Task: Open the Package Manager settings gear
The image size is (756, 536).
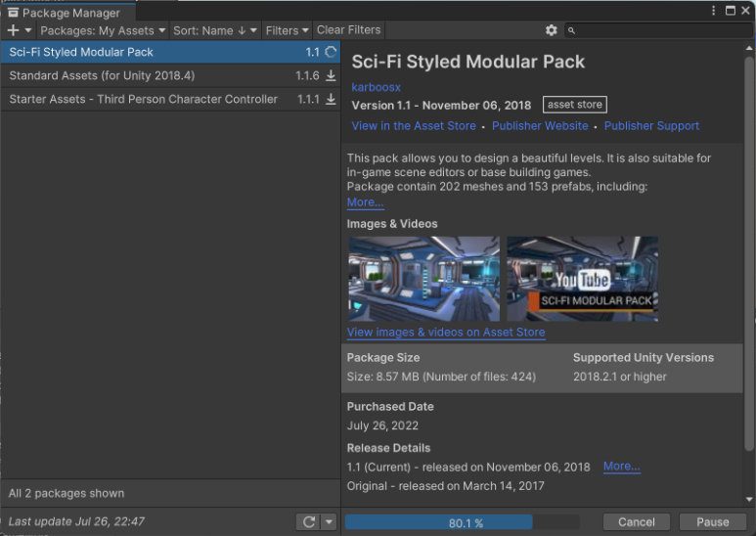Action: click(551, 30)
